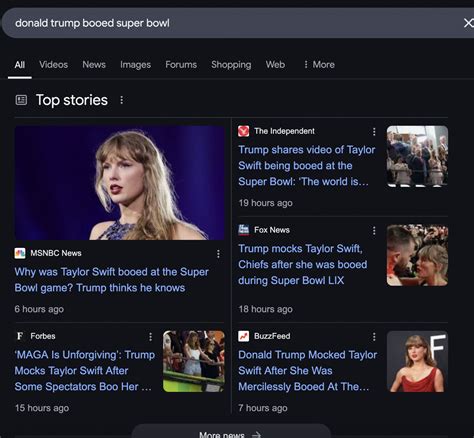Open options for the Forbes story
The width and height of the screenshot is (474, 438).
click(x=150, y=337)
